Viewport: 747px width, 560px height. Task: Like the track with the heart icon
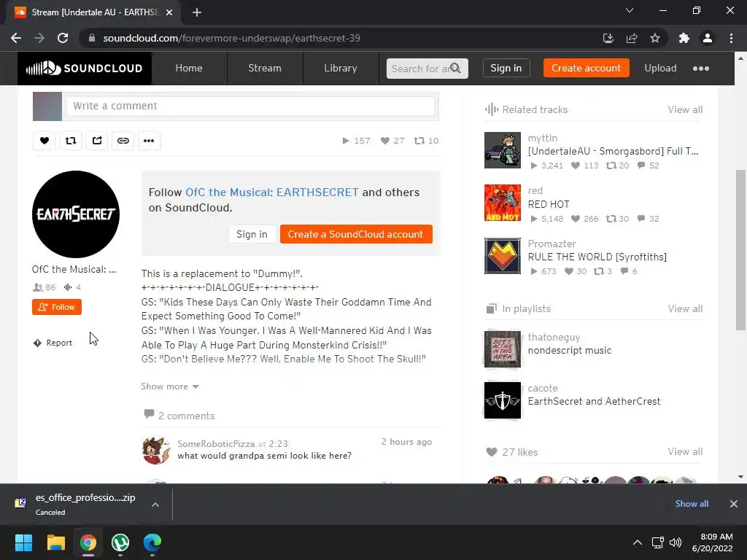44,141
